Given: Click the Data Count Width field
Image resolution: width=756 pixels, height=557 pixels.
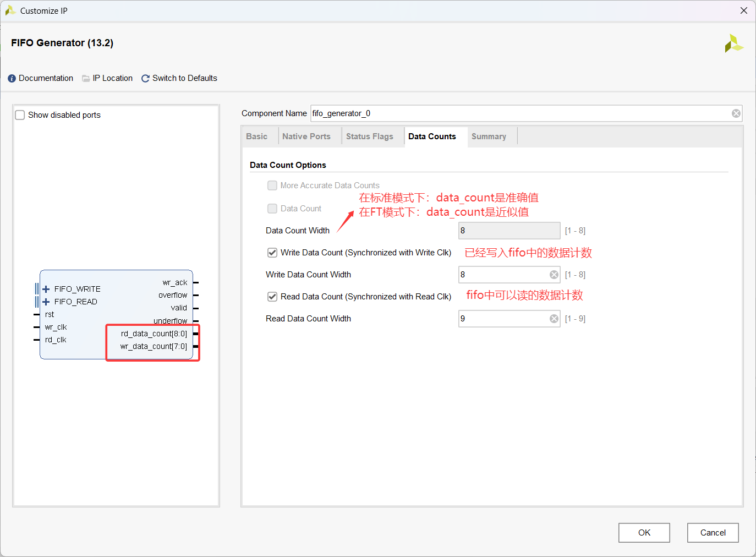Looking at the screenshot, I should click(x=510, y=231).
